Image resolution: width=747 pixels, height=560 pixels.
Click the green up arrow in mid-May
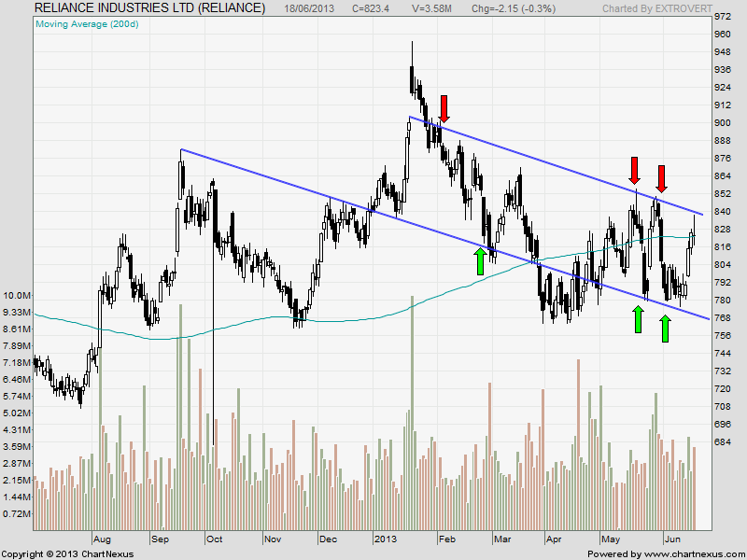click(x=638, y=319)
